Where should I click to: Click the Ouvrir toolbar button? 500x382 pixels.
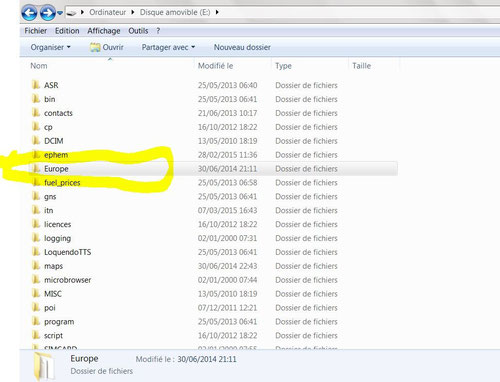coord(107,47)
